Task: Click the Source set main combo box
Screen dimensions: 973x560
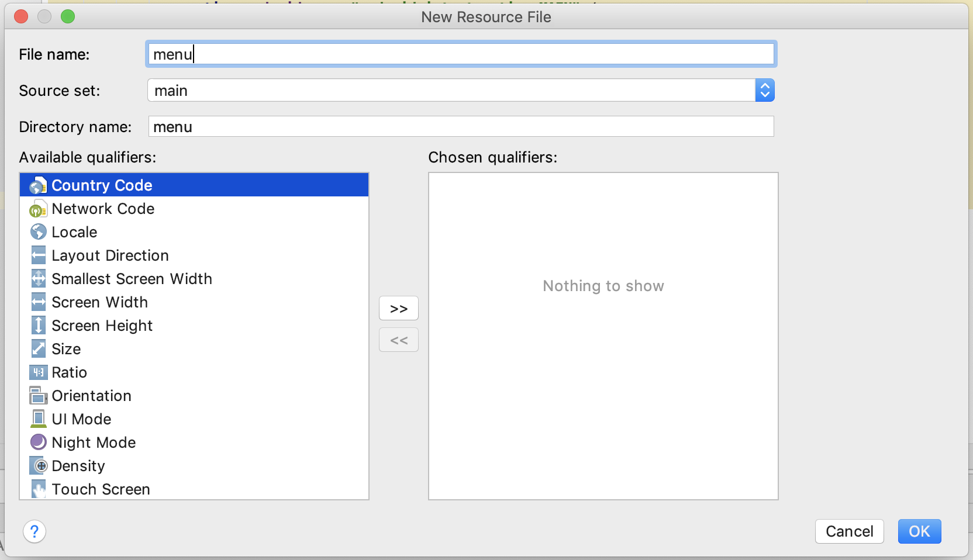Action: (461, 90)
